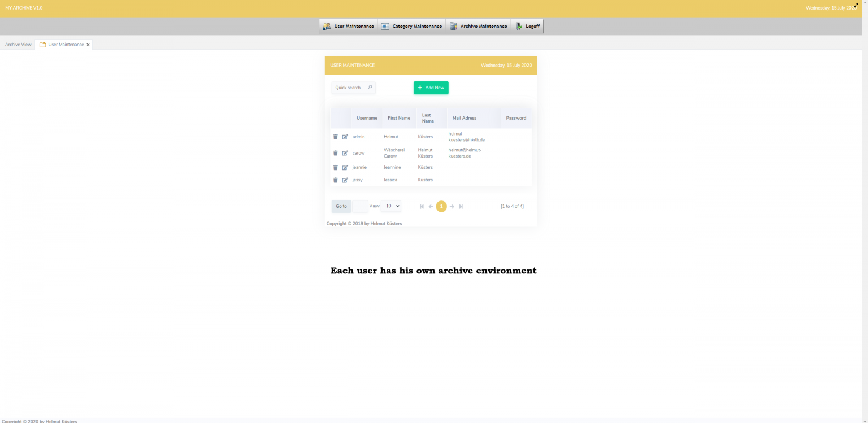
Task: Jump to last page with the arrow icon
Action: [x=461, y=206]
